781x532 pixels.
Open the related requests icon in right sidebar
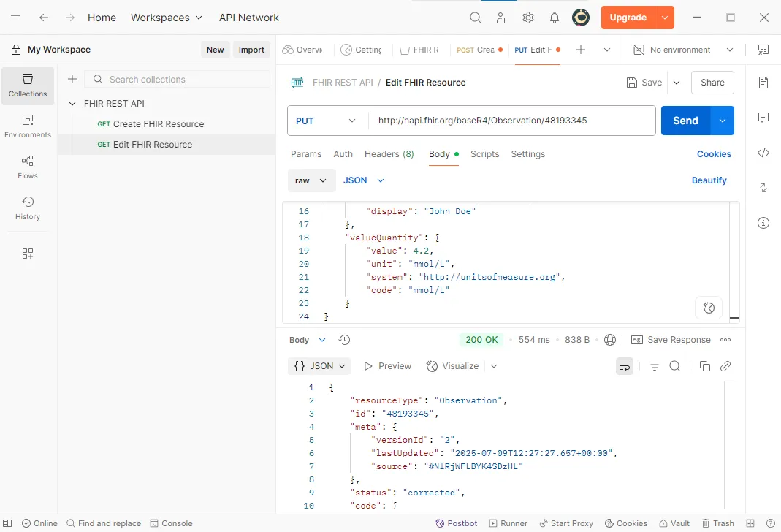pos(763,188)
